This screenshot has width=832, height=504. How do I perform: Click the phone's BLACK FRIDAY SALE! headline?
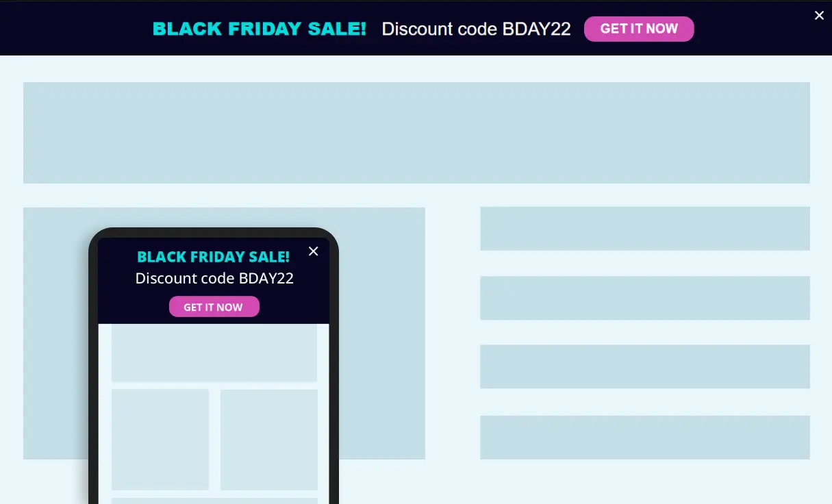(213, 257)
